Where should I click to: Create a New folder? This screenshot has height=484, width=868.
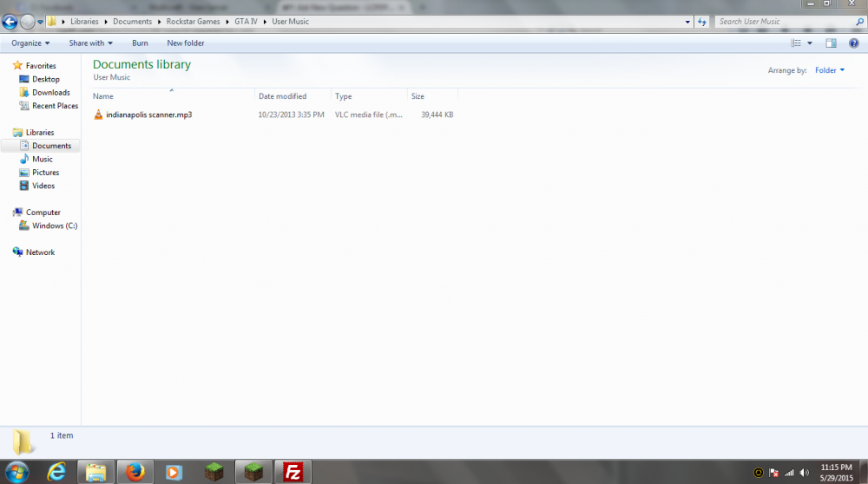[x=186, y=43]
